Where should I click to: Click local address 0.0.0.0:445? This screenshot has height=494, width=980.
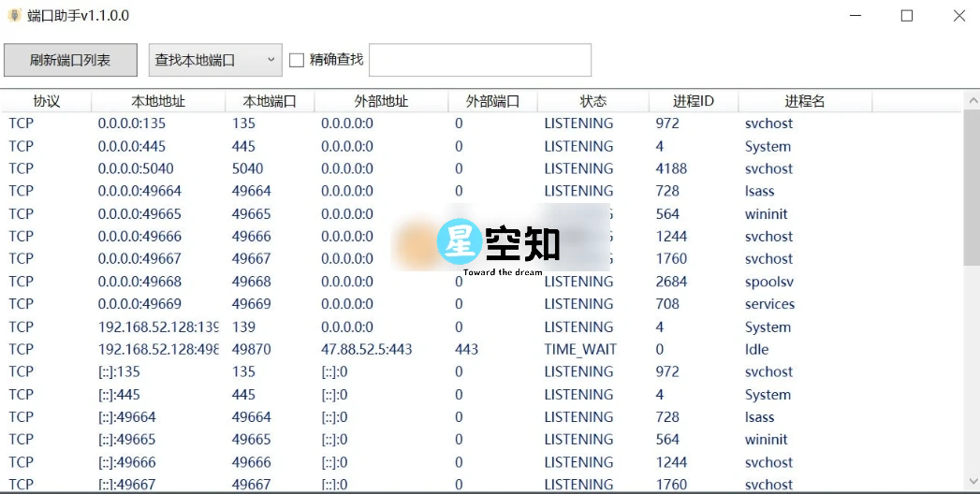click(x=131, y=146)
